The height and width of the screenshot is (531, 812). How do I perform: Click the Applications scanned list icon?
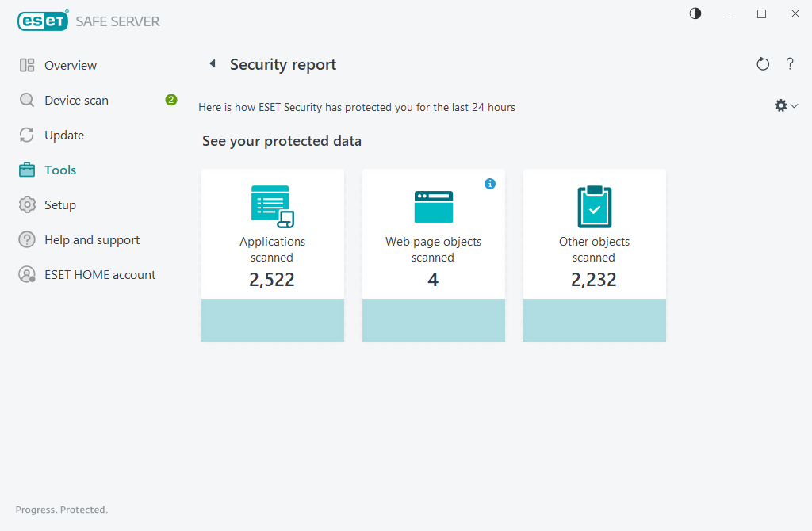[273, 207]
